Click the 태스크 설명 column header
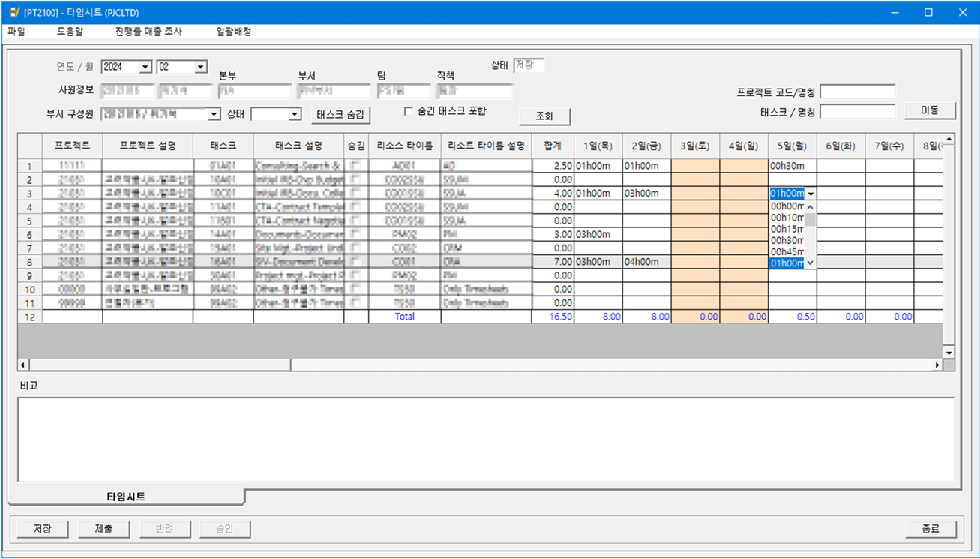This screenshot has height=559, width=980. click(x=298, y=146)
